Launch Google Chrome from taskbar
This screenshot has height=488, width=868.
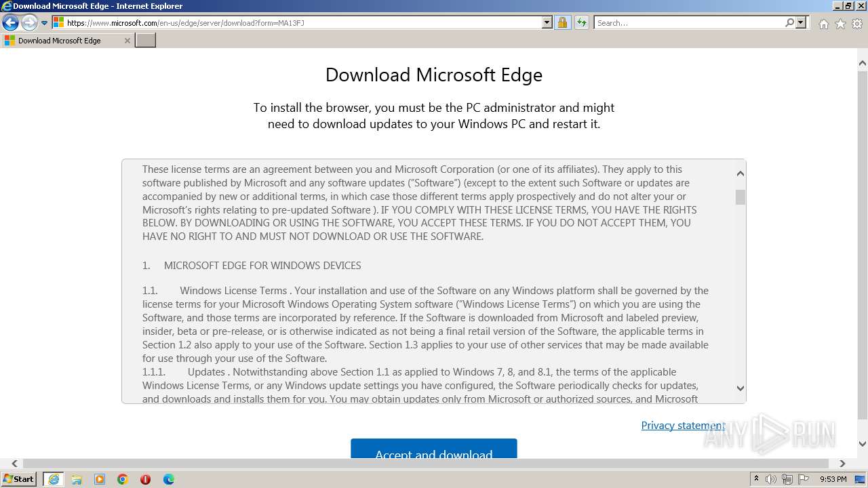click(x=123, y=479)
